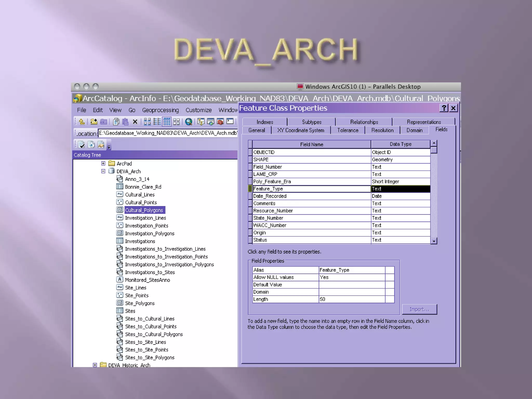Open the metadata toolbar options arrow
532x399 pixels.
[x=109, y=147]
